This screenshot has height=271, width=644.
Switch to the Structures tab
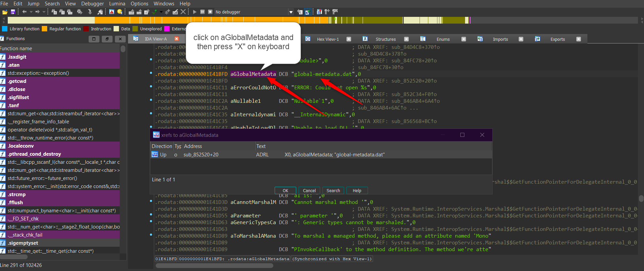pyautogui.click(x=386, y=39)
